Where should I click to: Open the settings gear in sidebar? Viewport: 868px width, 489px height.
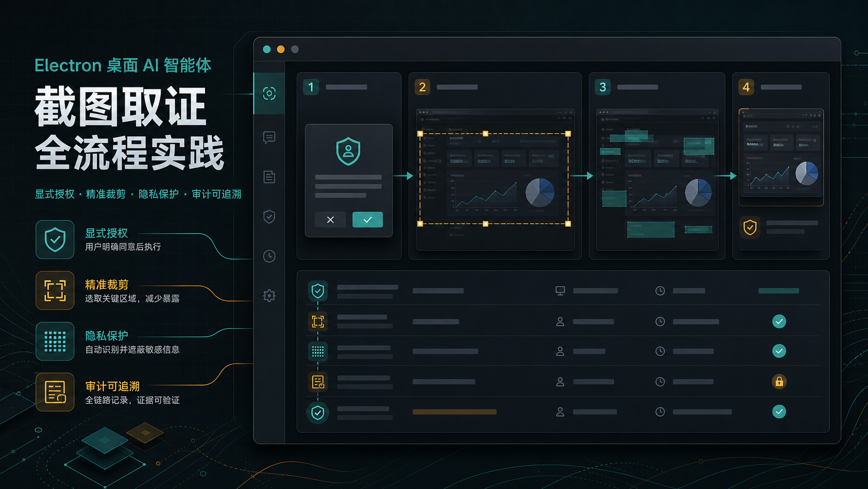tap(269, 296)
